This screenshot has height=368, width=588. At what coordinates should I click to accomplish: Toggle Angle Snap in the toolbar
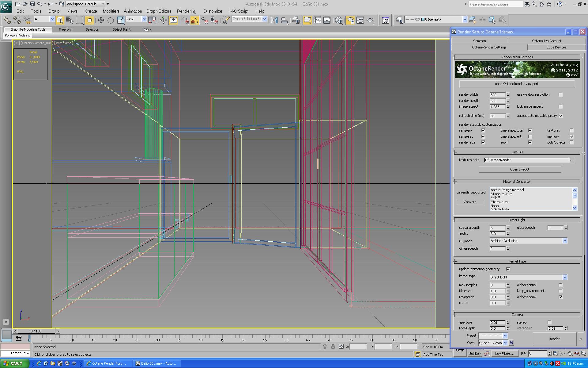pyautogui.click(x=195, y=20)
